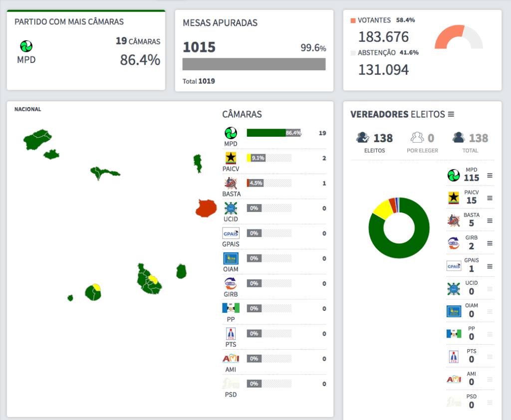The image size is (511, 420).
Task: Expand MPD details in Vereadores list
Action: pos(490,175)
